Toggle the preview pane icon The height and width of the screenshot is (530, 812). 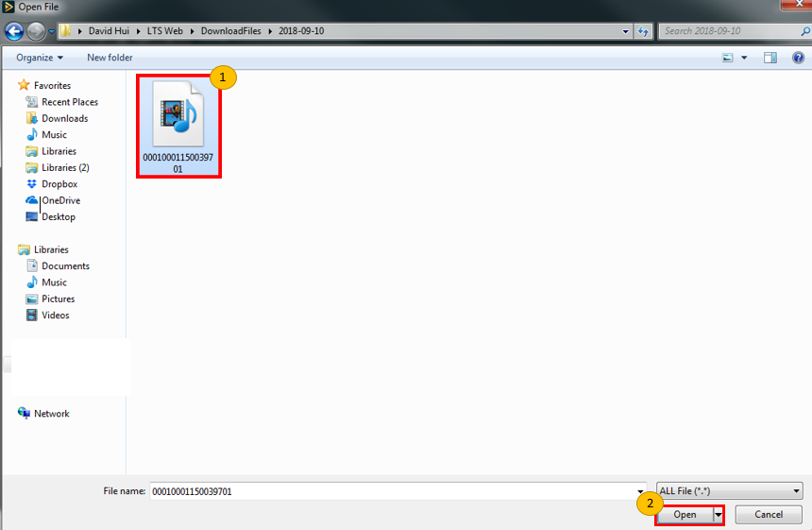(770, 58)
